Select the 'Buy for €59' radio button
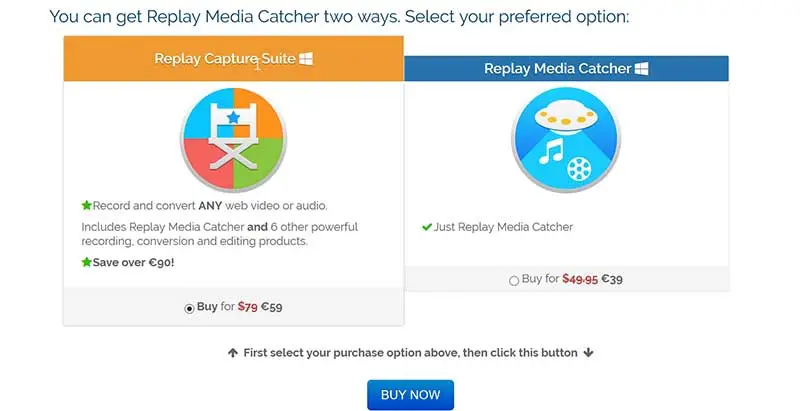Screen dimensions: 800x411 190,308
